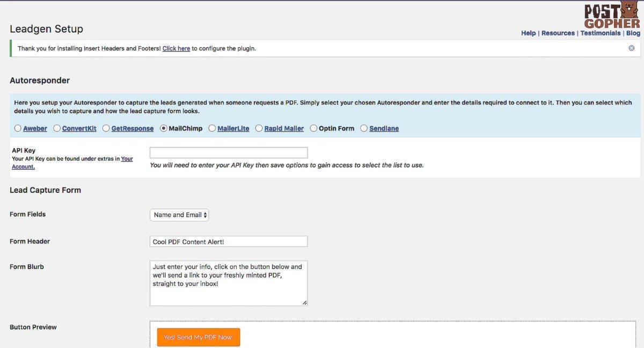Focus the Form Header text field

229,242
